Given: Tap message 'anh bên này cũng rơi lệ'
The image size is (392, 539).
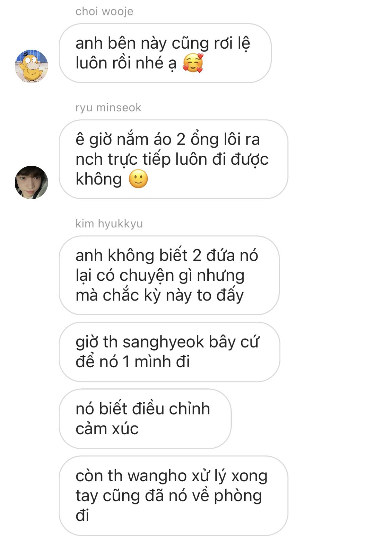Looking at the screenshot, I should point(165,53).
